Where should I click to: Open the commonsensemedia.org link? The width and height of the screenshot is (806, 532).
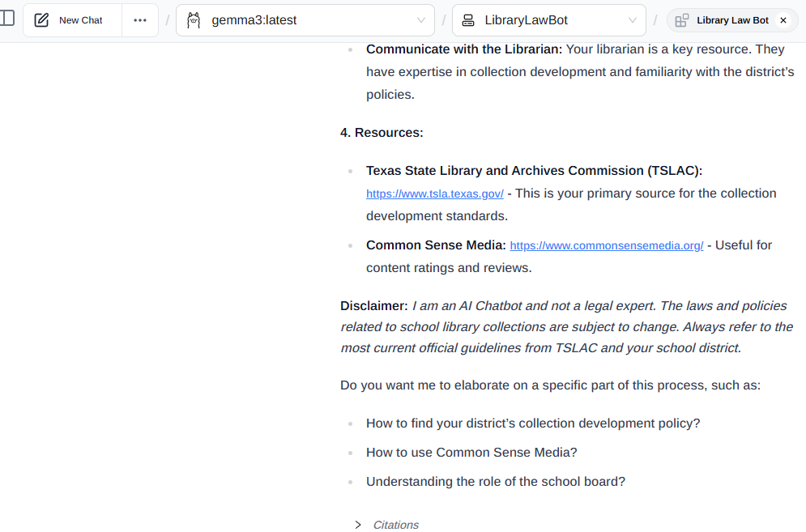click(606, 245)
